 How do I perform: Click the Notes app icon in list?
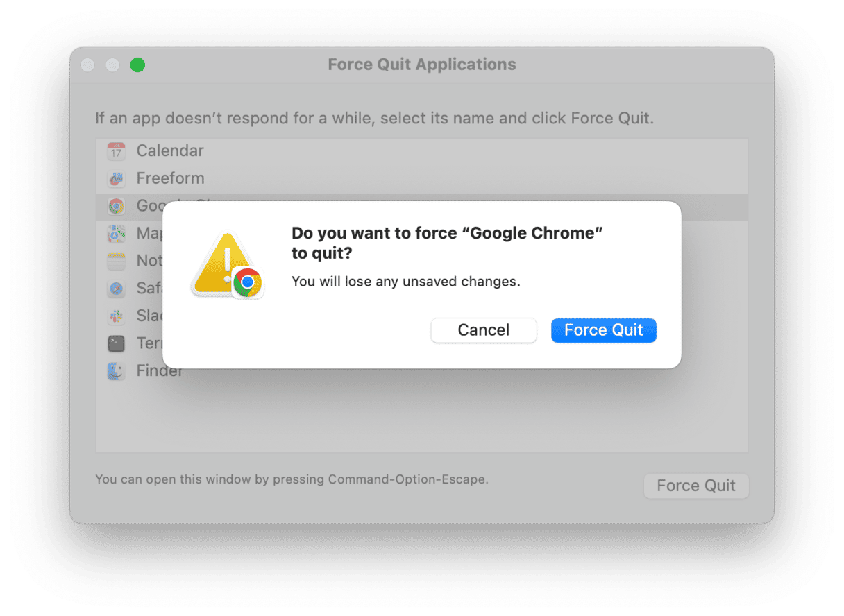(x=116, y=261)
